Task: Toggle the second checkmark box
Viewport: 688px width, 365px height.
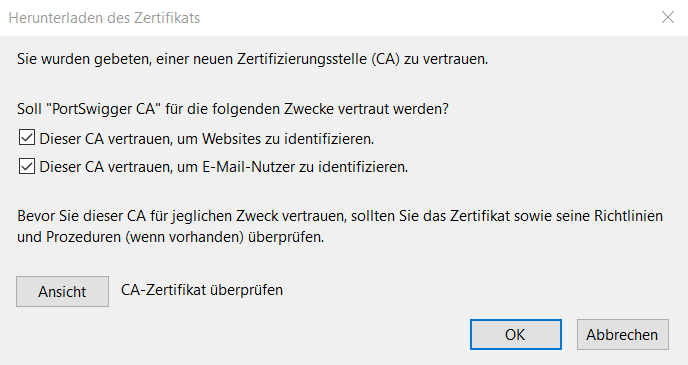Action: [x=27, y=166]
